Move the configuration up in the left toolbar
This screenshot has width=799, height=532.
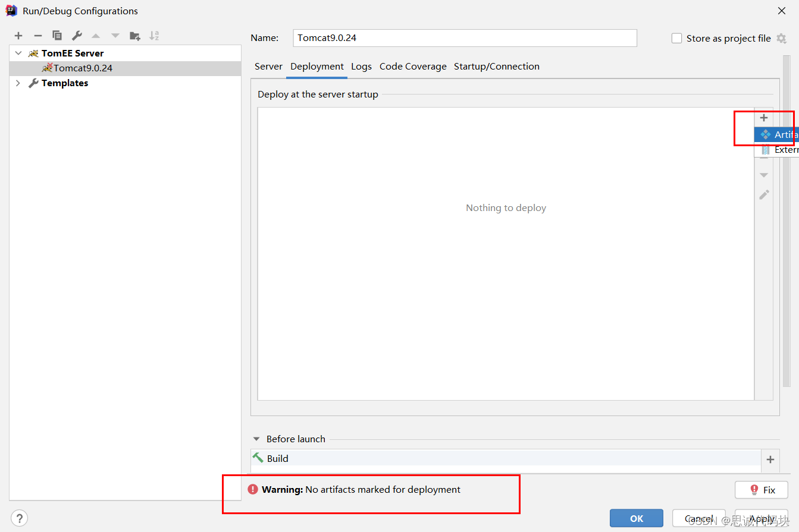(96, 36)
